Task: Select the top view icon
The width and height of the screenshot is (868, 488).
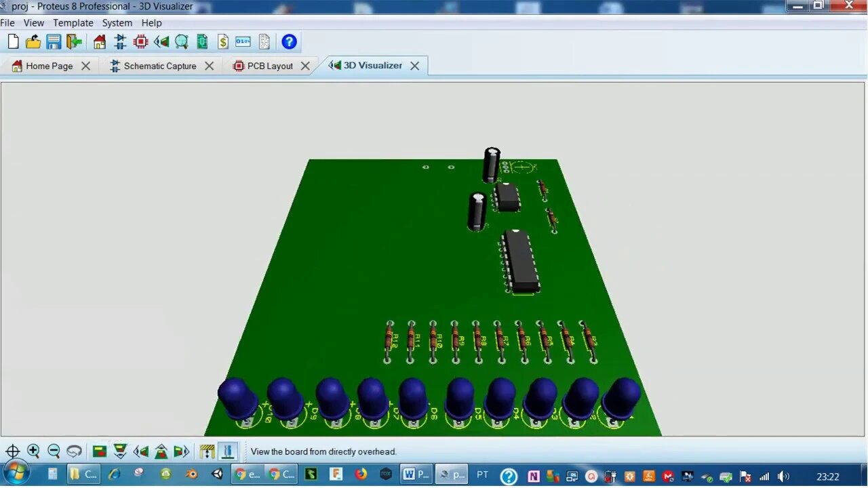Action: (x=100, y=451)
